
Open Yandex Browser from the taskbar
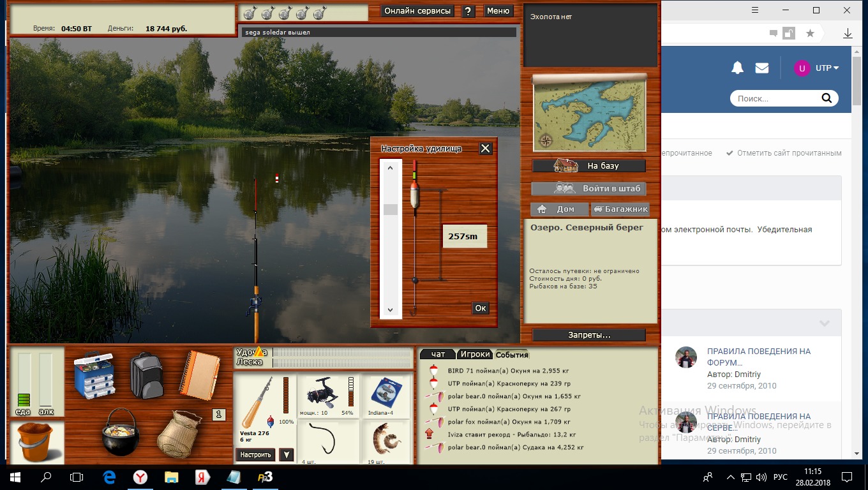coord(140,477)
